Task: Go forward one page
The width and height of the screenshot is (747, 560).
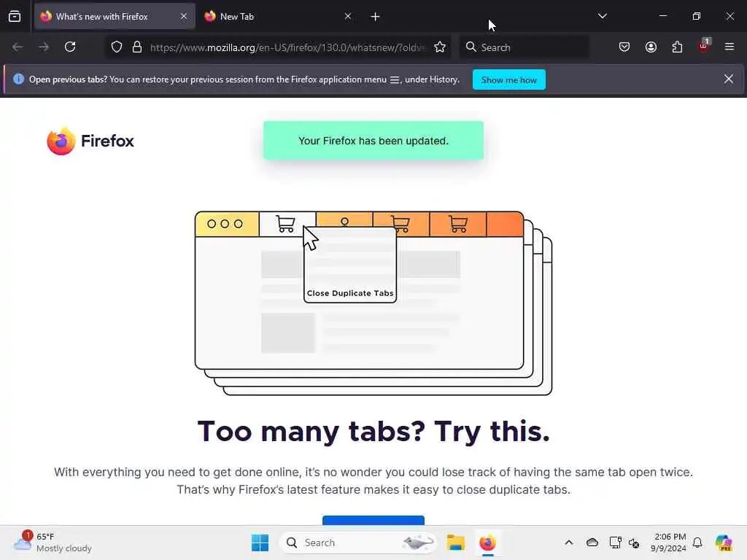Action: coord(44,47)
